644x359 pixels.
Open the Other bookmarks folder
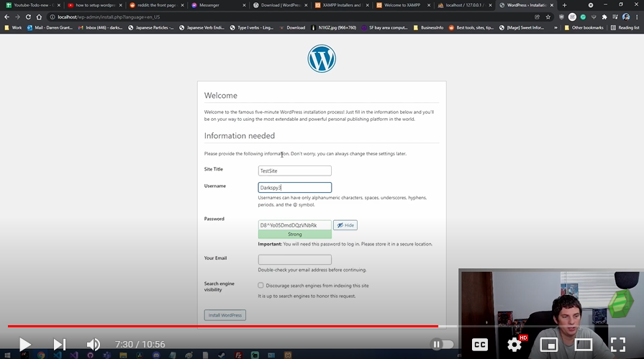584,27
